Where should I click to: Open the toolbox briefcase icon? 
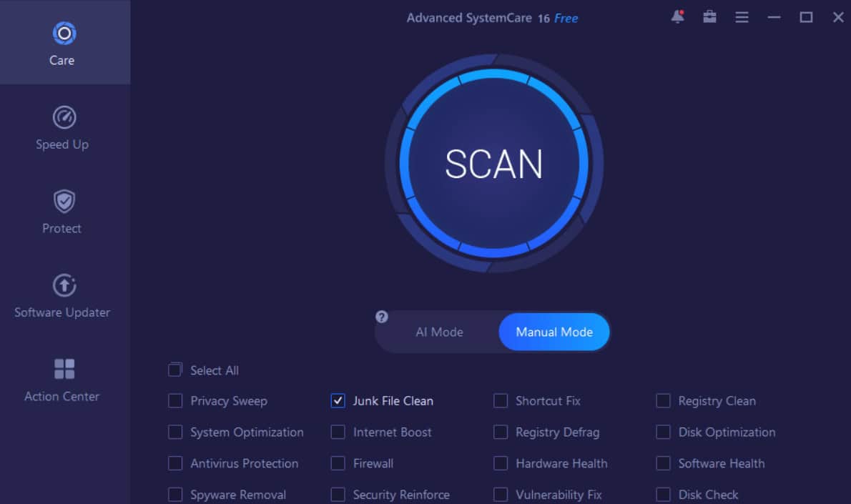click(709, 17)
